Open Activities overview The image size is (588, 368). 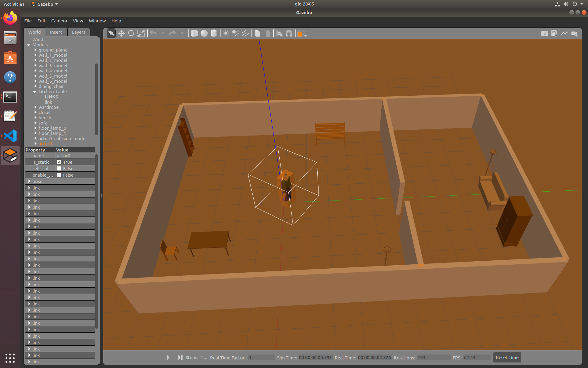pos(14,4)
